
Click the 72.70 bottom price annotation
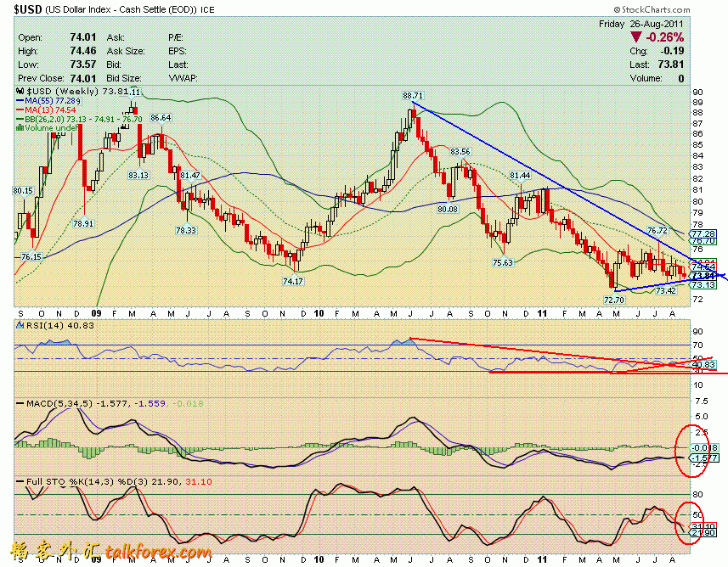614,300
